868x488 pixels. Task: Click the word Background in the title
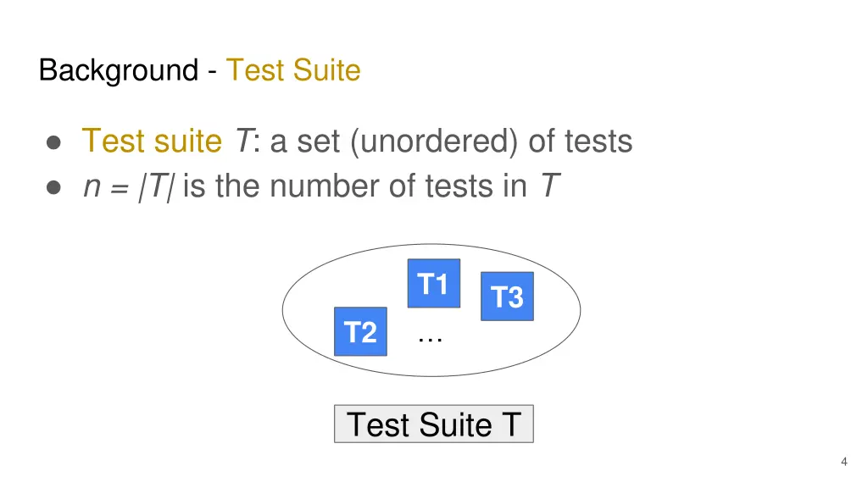119,70
